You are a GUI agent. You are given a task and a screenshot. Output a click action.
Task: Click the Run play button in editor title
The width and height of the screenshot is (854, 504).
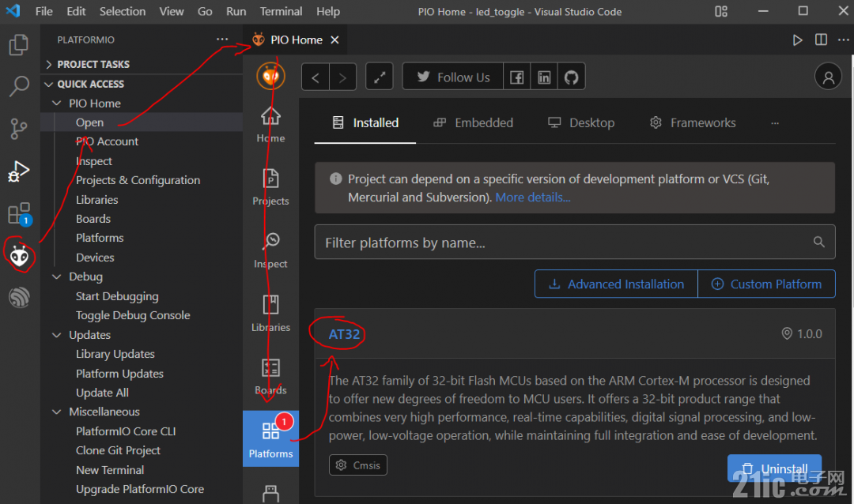(x=797, y=39)
